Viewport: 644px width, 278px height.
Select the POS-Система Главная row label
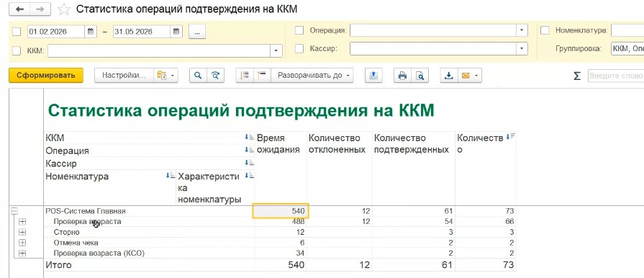[86, 211]
